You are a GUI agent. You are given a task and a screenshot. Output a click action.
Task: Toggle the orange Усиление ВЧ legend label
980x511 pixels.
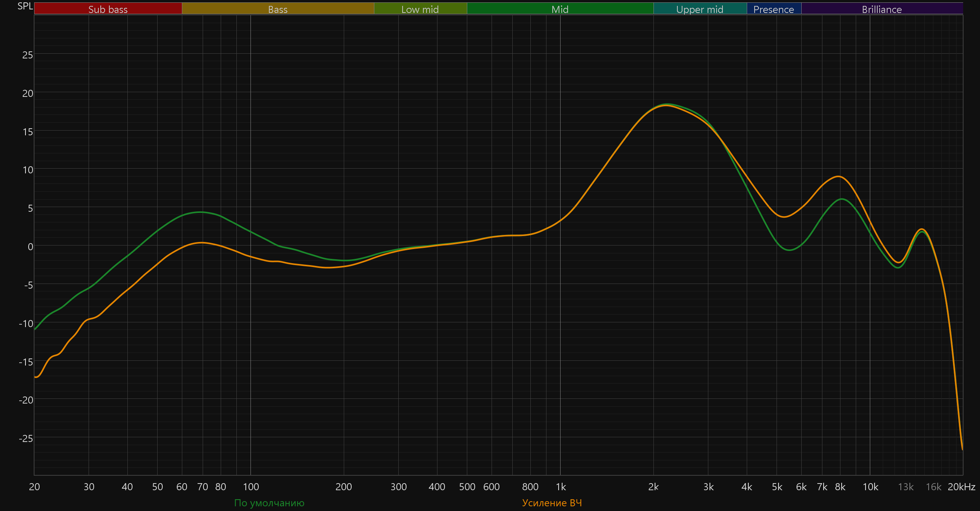coord(552,503)
